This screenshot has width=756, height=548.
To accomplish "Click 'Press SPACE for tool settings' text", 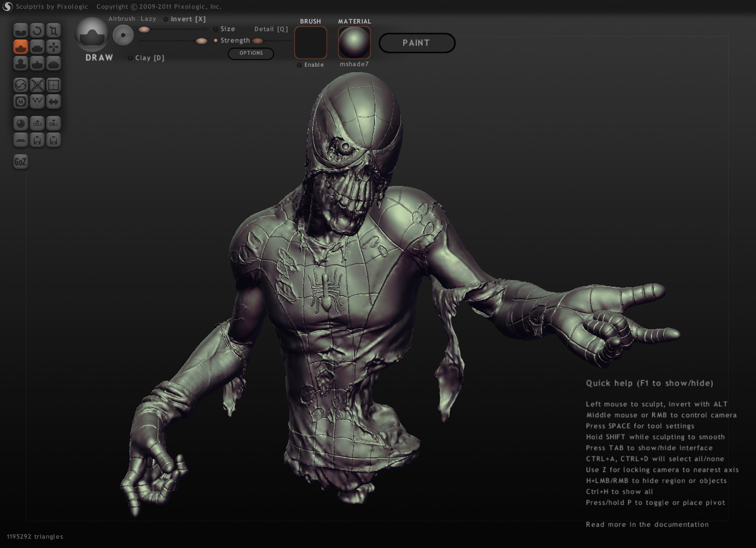I will click(640, 426).
